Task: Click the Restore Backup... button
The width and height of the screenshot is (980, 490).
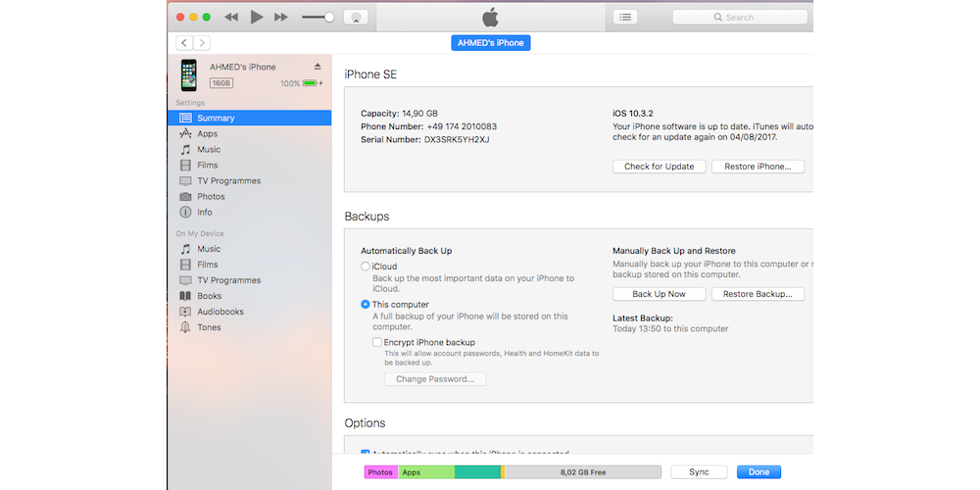Action: pos(758,294)
